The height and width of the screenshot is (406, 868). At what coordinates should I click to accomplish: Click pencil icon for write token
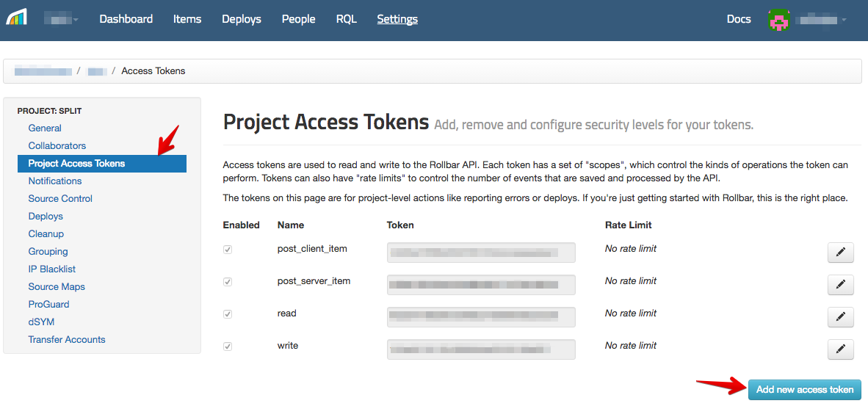click(840, 349)
